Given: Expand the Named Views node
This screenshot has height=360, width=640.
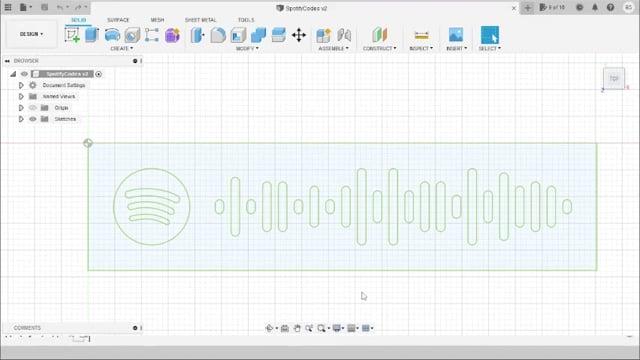Looking at the screenshot, I should [x=21, y=96].
